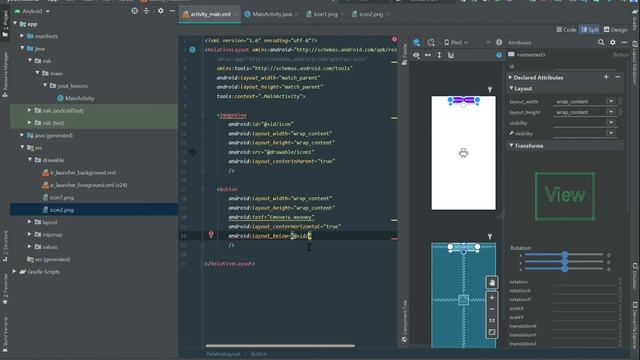The width and height of the screenshot is (640, 360).
Task: Click the design surface layers icon
Action: pos(416,42)
